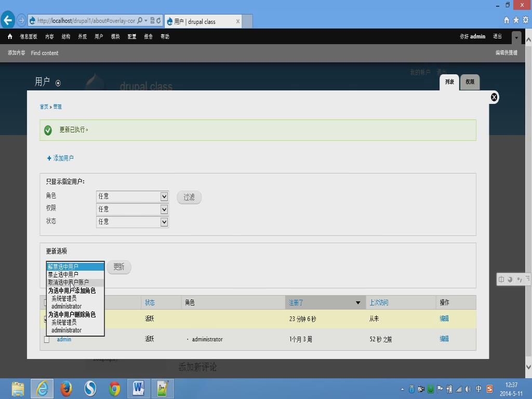Launch Firefox from taskbar
The width and height of the screenshot is (532, 399).
click(x=66, y=389)
